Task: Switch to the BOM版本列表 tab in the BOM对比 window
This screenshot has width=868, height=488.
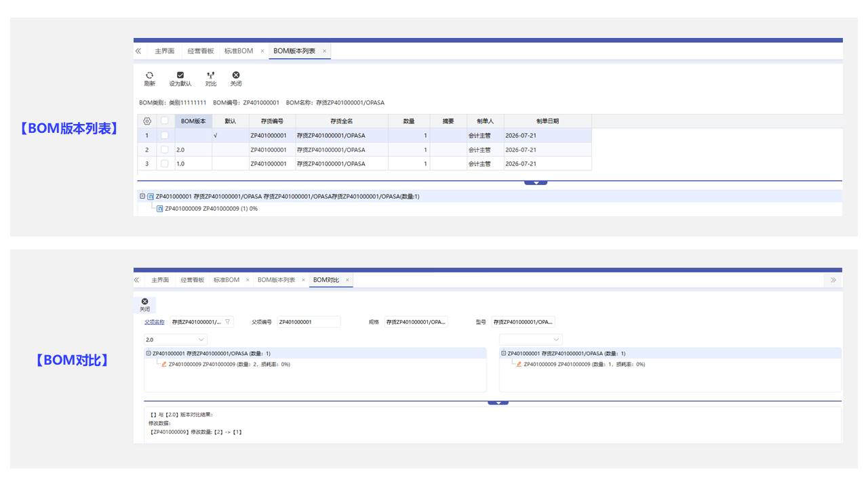Action: 277,280
